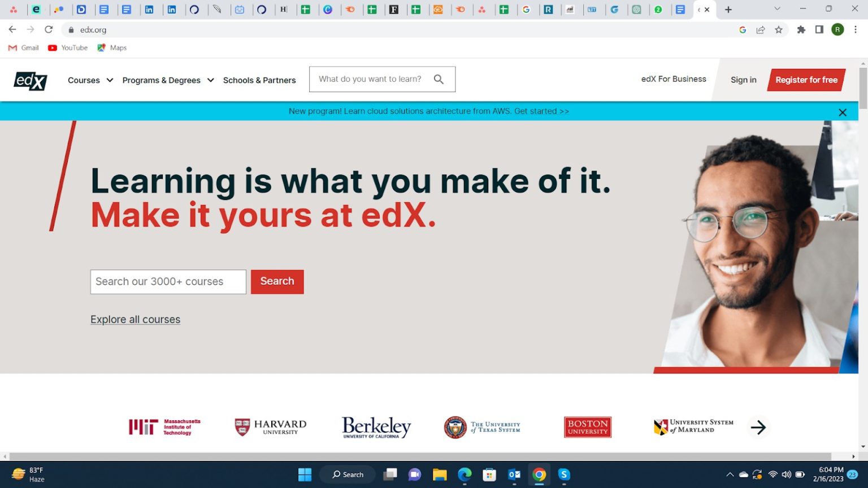This screenshot has height=488, width=868.
Task: Go to edX For Business
Action: coord(673,79)
